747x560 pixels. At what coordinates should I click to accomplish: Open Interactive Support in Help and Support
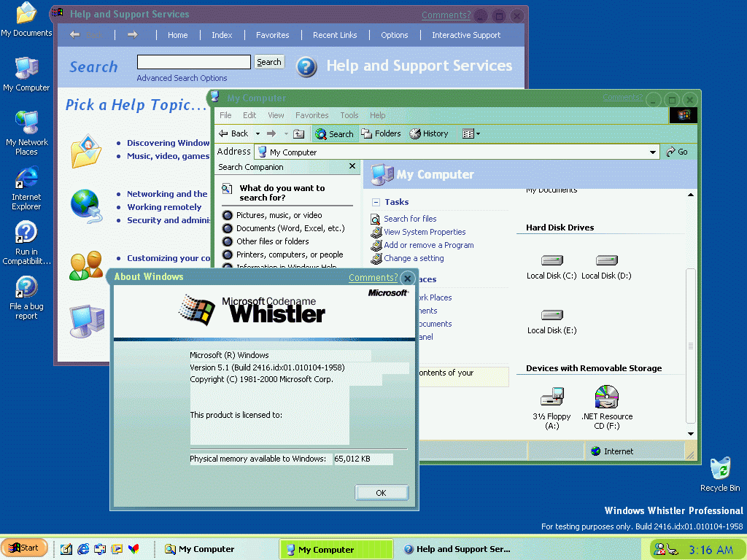point(466,35)
